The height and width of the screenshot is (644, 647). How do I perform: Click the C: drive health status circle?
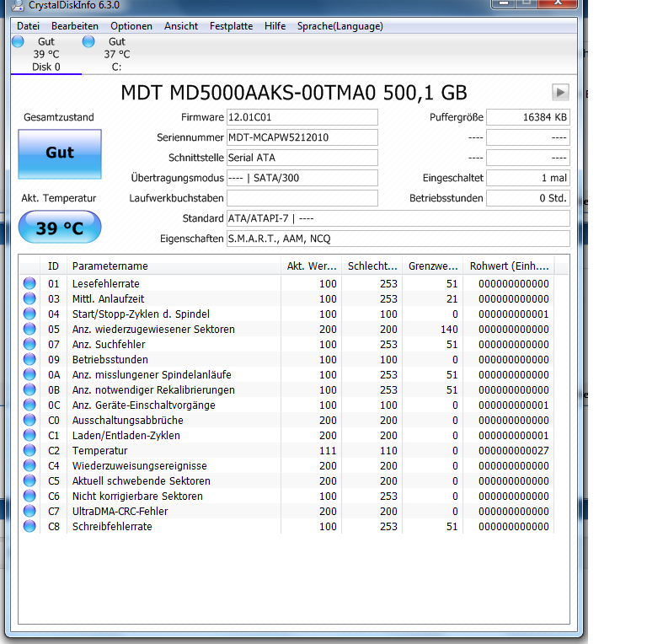(x=88, y=41)
